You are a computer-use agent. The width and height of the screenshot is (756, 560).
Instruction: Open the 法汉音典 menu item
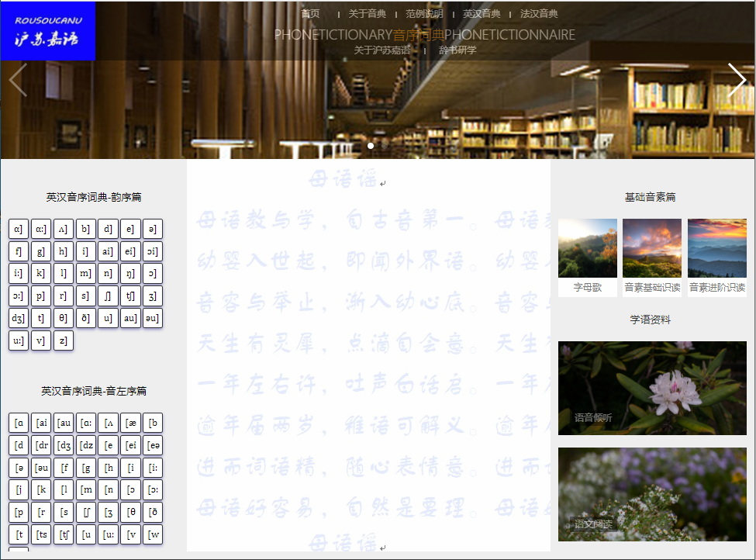point(539,13)
